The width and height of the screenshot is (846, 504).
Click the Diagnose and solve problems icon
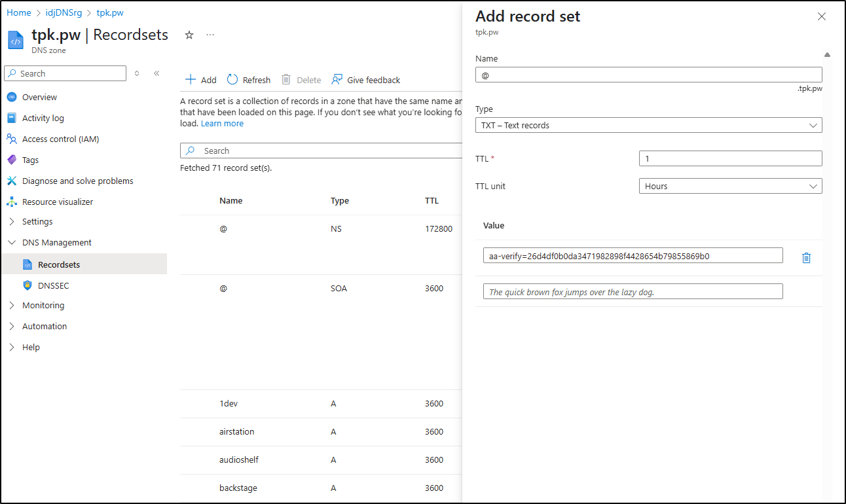[x=12, y=181]
